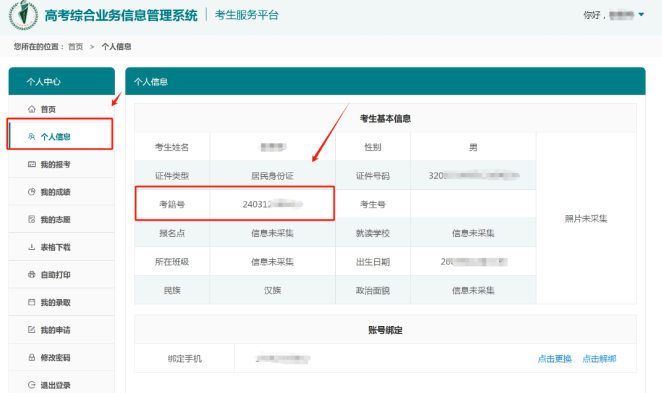Click the 考生号 label cell

coord(373,204)
